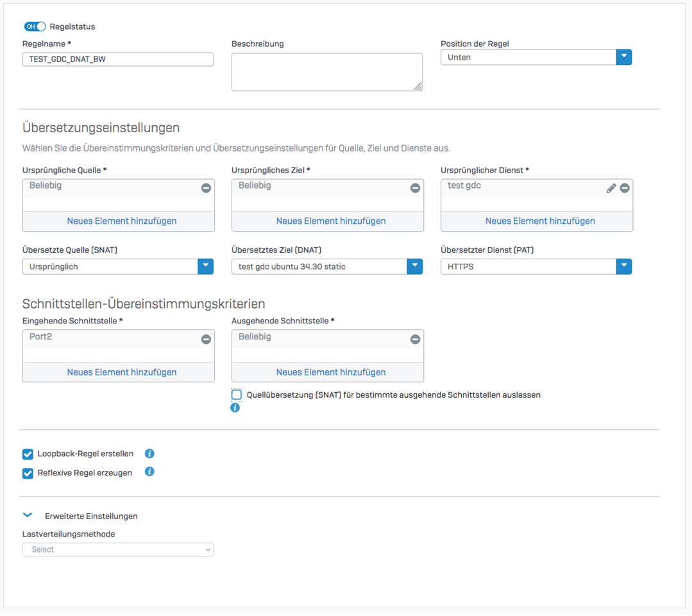Remove Beliebig from Ursprüngliches Ziel
The width and height of the screenshot is (692, 616).
coord(415,188)
